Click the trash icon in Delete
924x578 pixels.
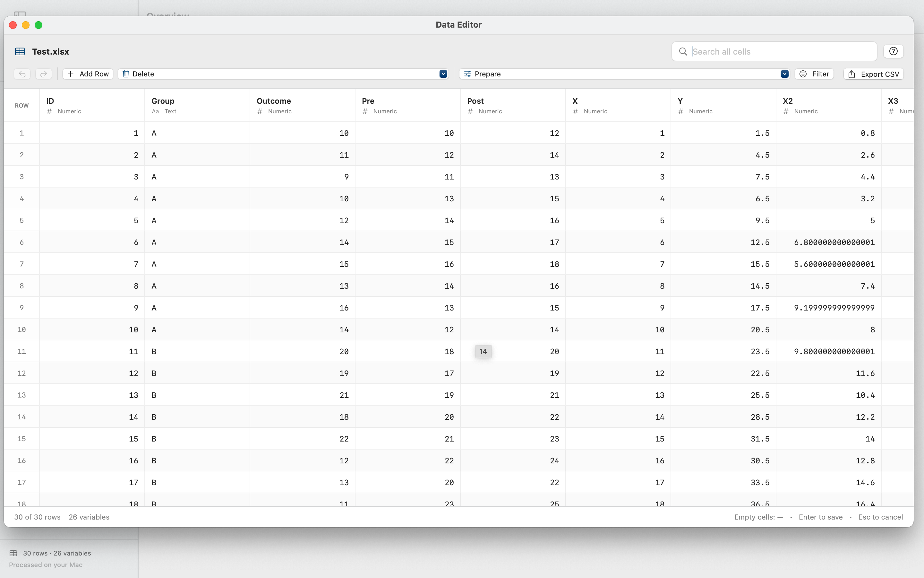[126, 74]
